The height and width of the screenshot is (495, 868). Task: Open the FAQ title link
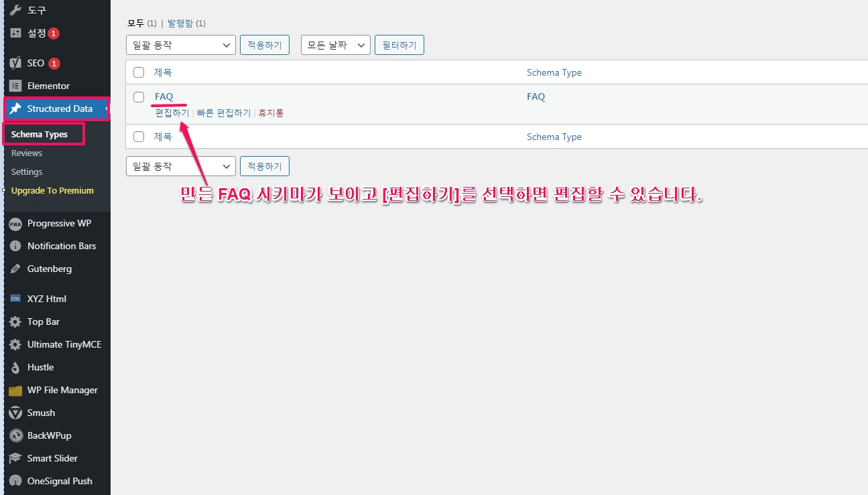point(164,96)
